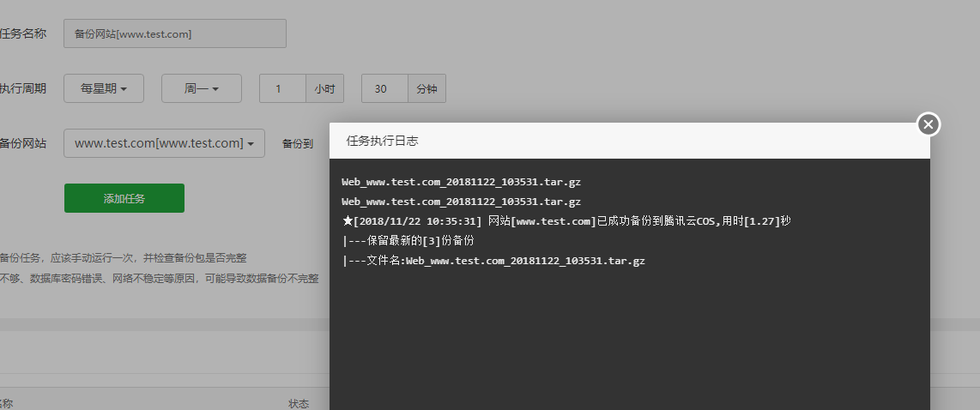Click the 任务执行日志 dialog title
This screenshot has height=410, width=980.
382,142
